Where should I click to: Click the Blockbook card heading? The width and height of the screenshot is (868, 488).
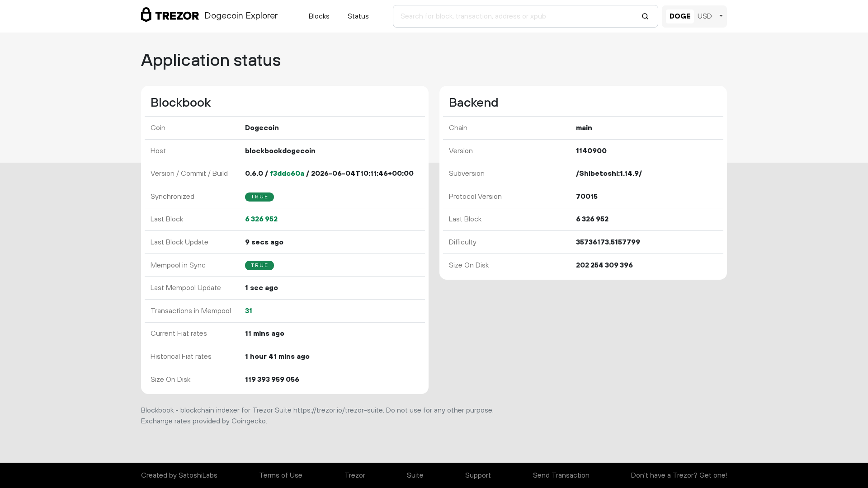pyautogui.click(x=180, y=103)
